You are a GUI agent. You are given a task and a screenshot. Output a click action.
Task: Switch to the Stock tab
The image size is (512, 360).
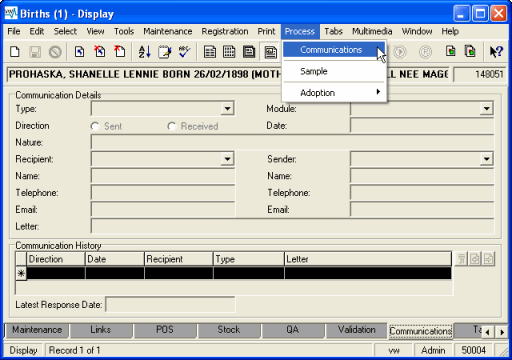click(x=229, y=330)
